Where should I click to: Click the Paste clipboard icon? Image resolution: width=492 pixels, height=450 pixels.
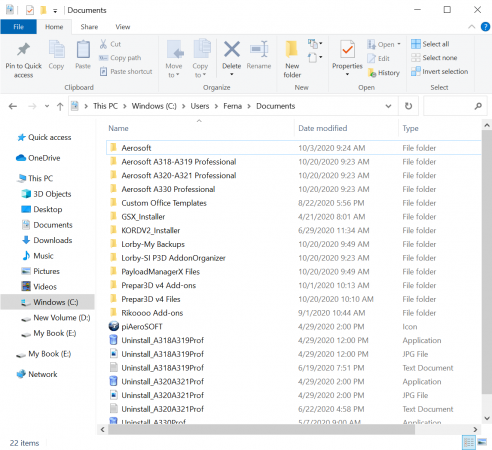(x=83, y=50)
